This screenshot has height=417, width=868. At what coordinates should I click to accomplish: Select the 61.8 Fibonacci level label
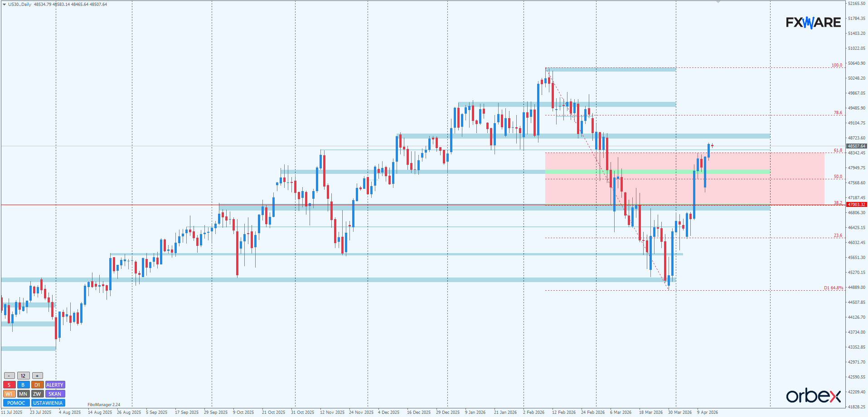click(838, 150)
